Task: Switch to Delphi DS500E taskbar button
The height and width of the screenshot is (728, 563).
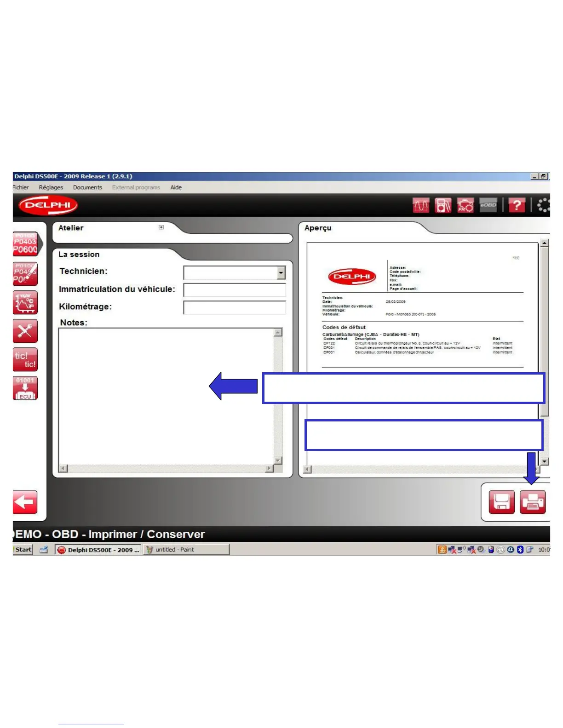Action: click(x=98, y=550)
